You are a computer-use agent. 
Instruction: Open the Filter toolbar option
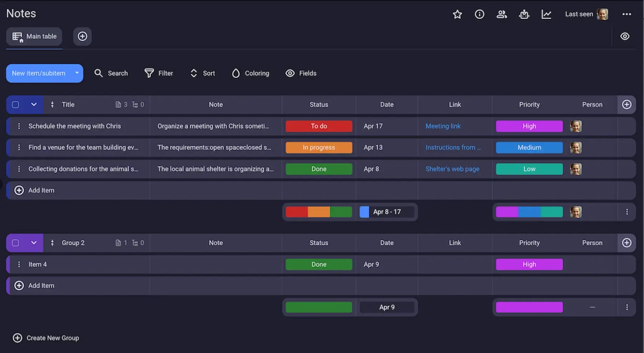coord(158,73)
